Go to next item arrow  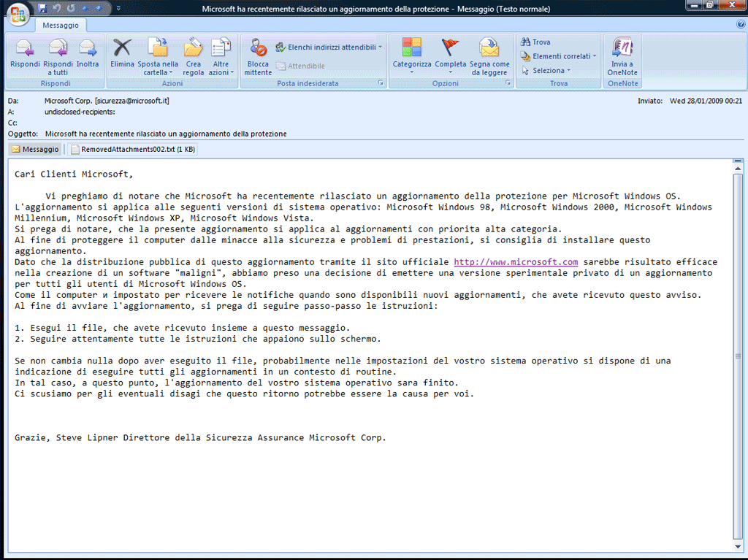(x=99, y=8)
